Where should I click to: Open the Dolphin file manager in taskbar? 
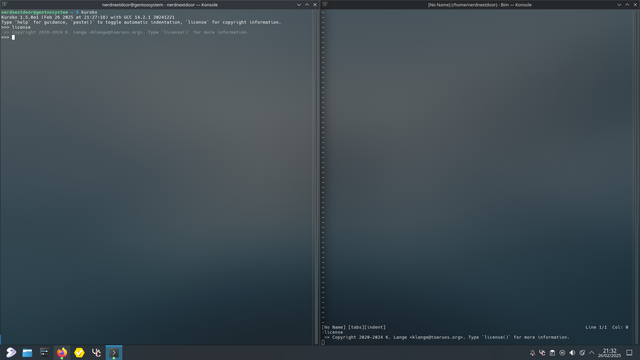tap(27, 353)
